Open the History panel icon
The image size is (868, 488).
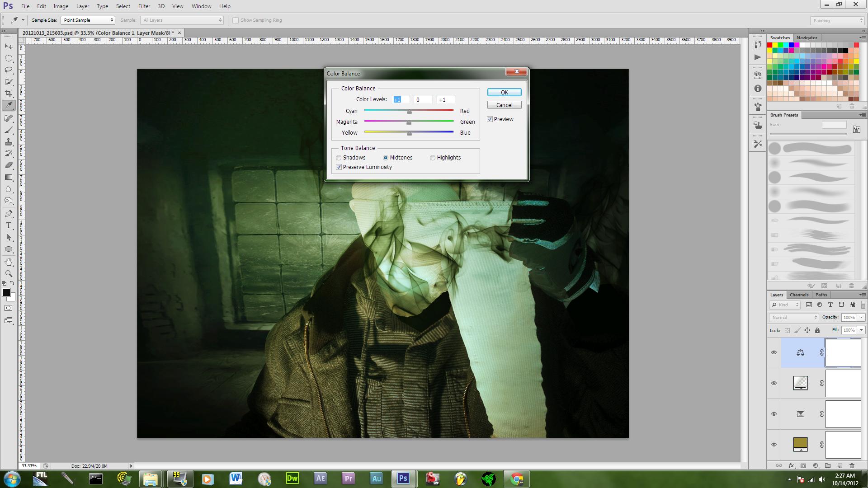(758, 44)
